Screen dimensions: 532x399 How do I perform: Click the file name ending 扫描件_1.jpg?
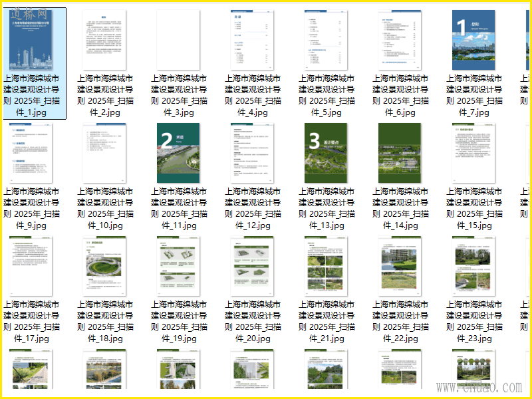[31, 95]
